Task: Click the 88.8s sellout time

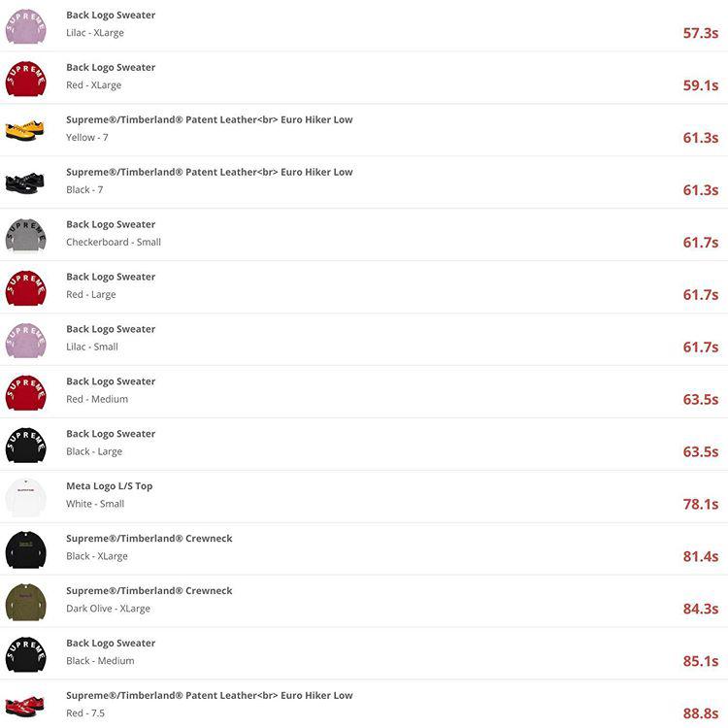Action: (x=700, y=713)
